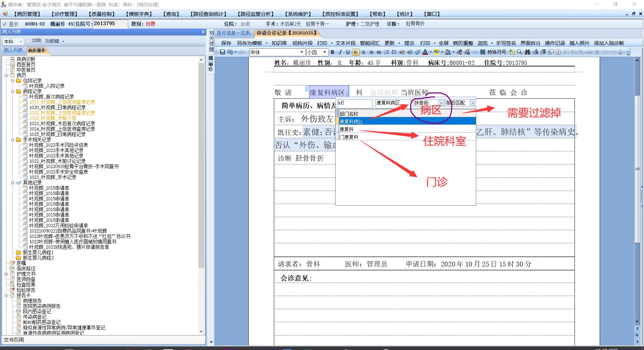Open the 小四 font size dropdown
Viewport: 644px width, 350px height.
click(325, 52)
